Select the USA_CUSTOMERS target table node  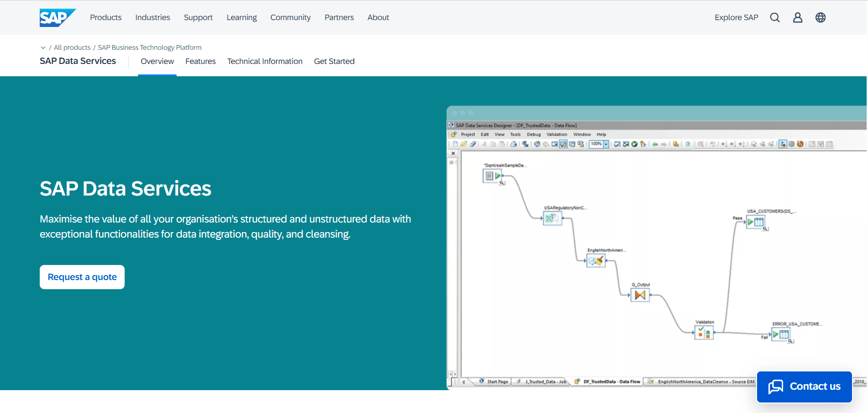[x=755, y=222]
